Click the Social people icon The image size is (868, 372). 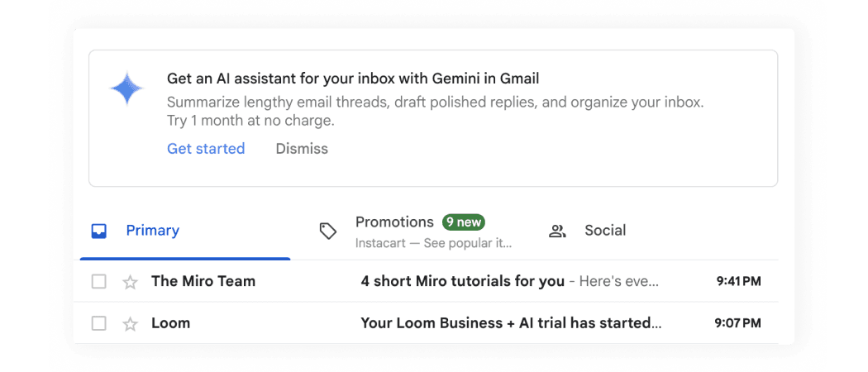[558, 231]
